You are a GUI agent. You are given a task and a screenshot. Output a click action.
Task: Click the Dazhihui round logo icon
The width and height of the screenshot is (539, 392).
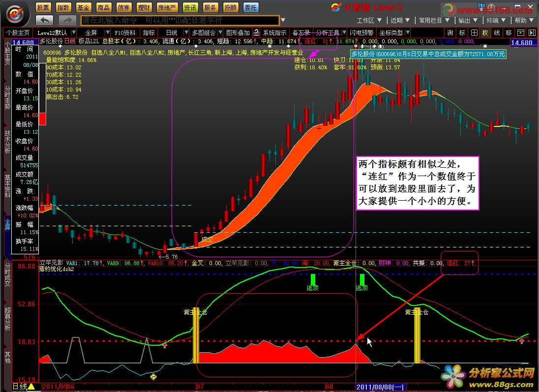click(16, 14)
